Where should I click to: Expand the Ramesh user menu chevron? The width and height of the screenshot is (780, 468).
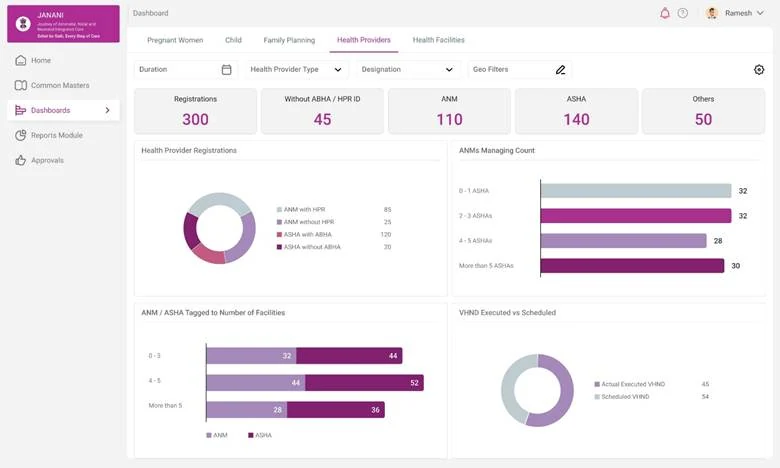point(760,13)
